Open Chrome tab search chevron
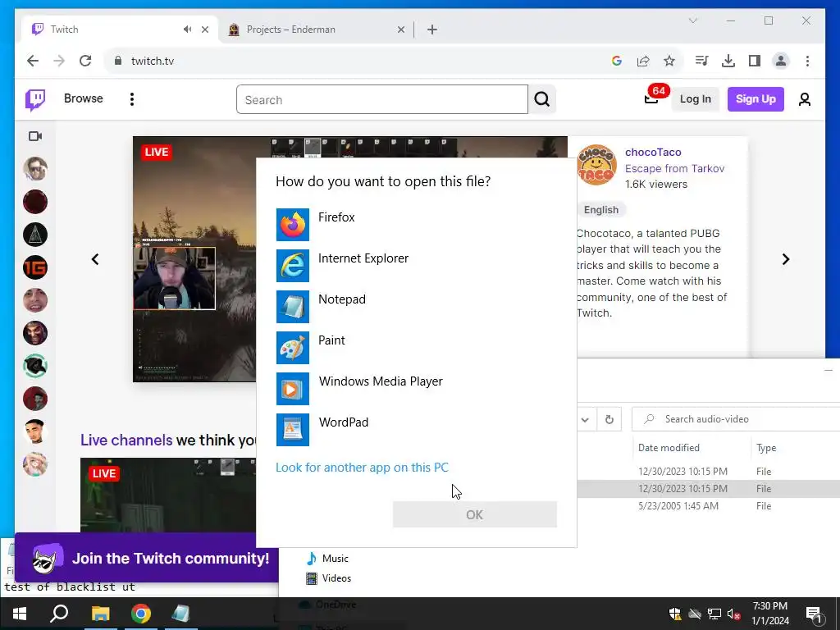The width and height of the screenshot is (840, 630). [692, 21]
